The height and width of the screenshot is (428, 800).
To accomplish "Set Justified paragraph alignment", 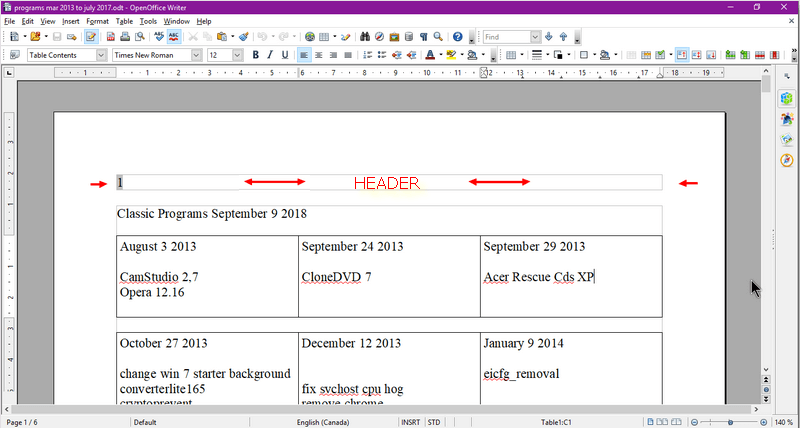I will tap(348, 55).
